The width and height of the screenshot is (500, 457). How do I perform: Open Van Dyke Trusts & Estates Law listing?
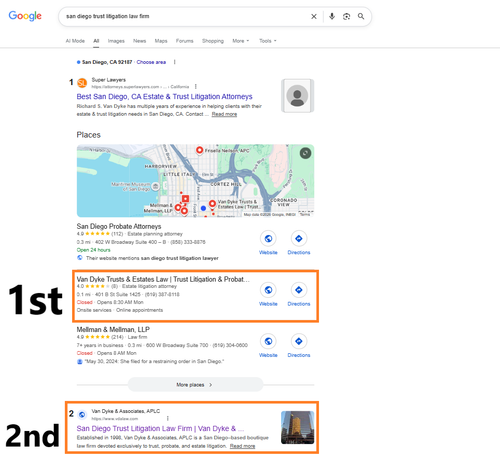click(163, 279)
